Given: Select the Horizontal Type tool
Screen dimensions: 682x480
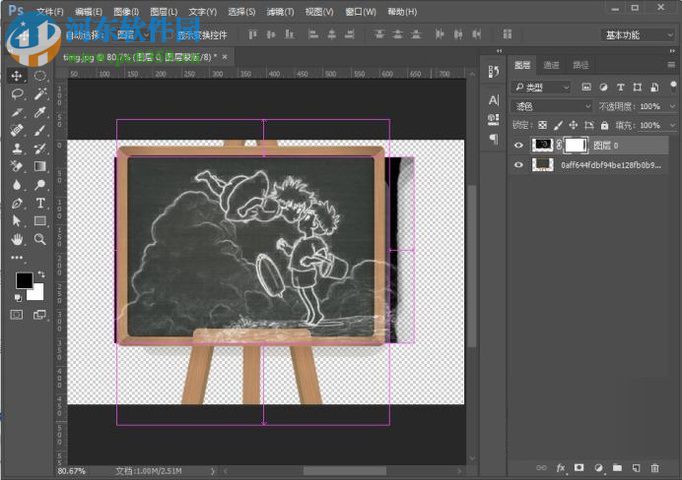Looking at the screenshot, I should tap(40, 203).
